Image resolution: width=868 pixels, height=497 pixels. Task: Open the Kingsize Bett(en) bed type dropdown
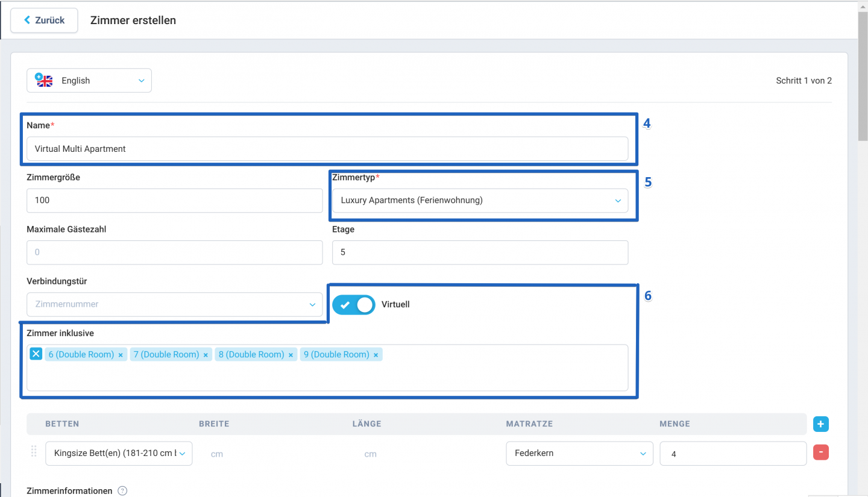coord(119,453)
